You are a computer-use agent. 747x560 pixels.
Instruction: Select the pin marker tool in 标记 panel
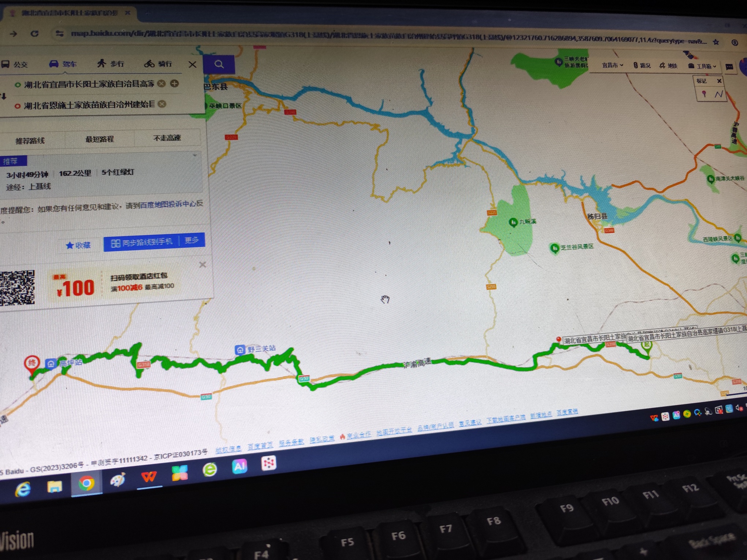tap(704, 94)
